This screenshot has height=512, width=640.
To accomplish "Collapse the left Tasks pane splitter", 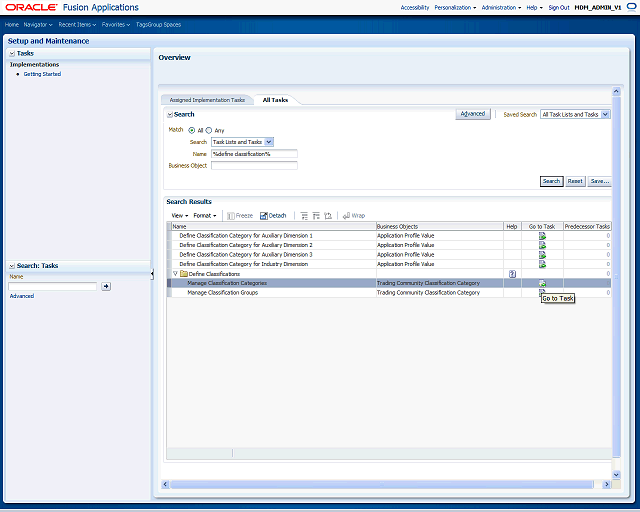I will click(x=152, y=274).
